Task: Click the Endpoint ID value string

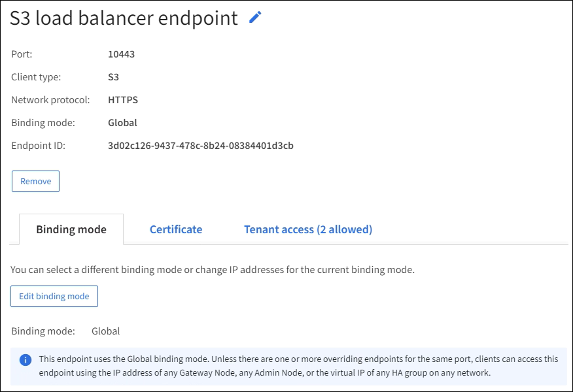Action: [x=200, y=146]
